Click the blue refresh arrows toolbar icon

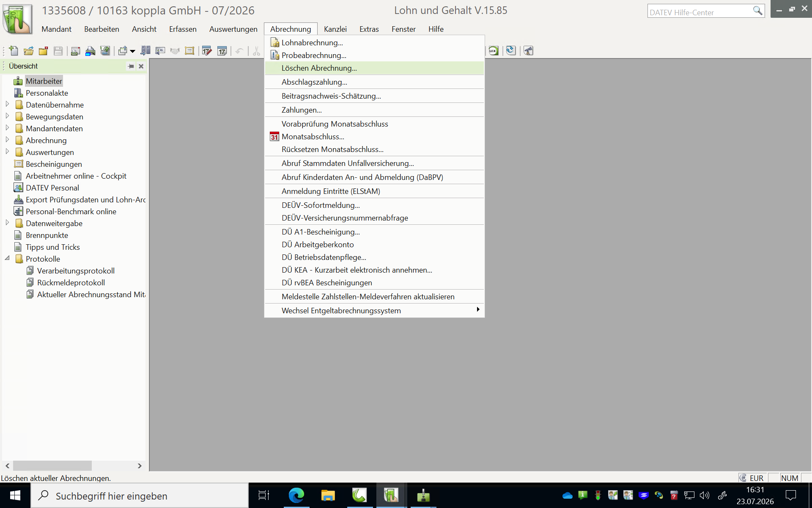(x=511, y=51)
